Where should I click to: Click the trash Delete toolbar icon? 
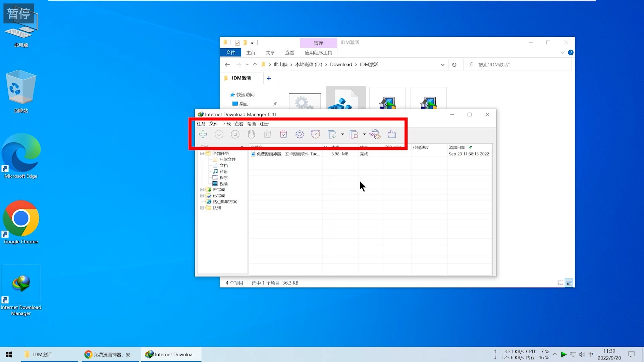(267, 134)
